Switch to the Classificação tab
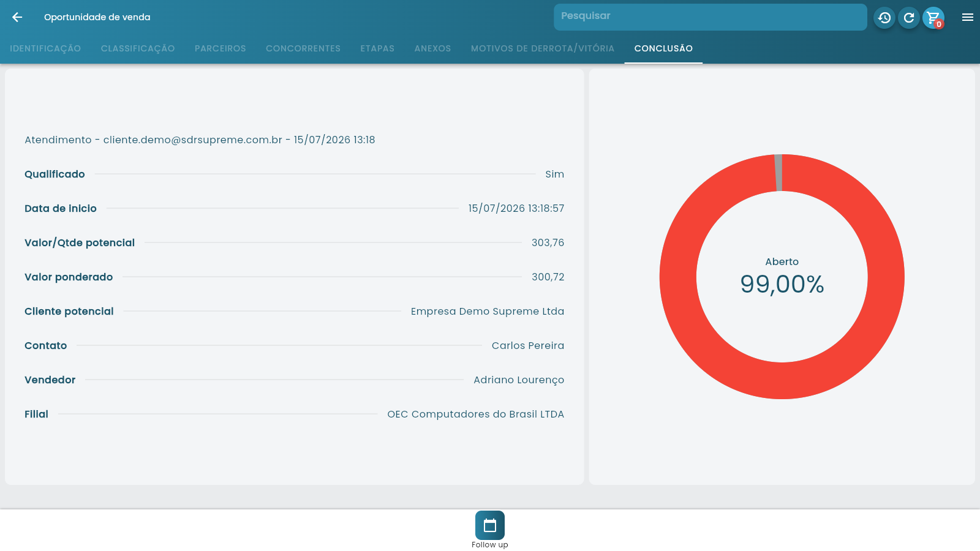 coord(138,48)
